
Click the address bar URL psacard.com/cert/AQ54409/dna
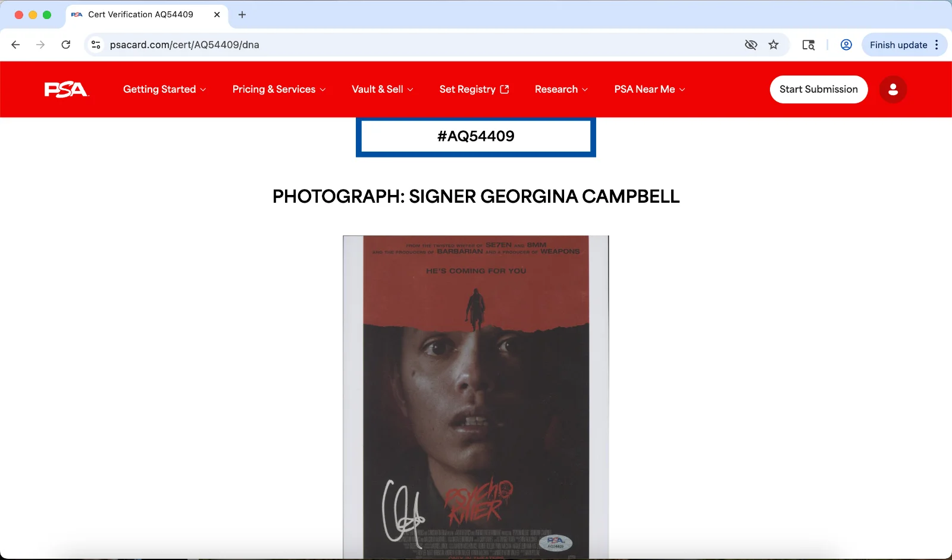coord(184,45)
